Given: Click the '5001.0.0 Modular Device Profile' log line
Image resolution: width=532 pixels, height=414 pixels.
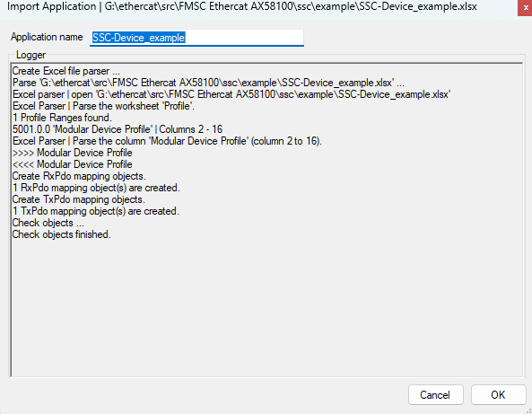Looking at the screenshot, I should pos(118,129).
